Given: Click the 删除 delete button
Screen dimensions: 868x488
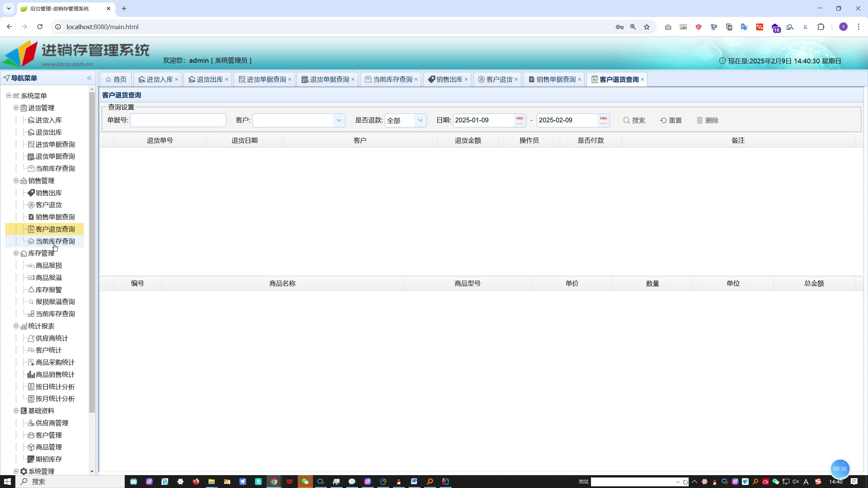Looking at the screenshot, I should pos(708,120).
